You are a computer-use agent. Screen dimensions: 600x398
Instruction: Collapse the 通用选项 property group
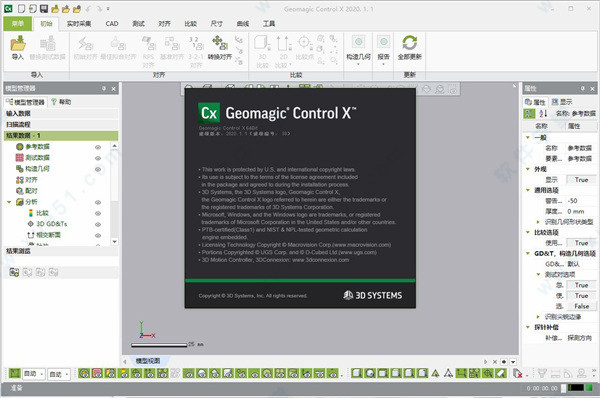pos(528,190)
